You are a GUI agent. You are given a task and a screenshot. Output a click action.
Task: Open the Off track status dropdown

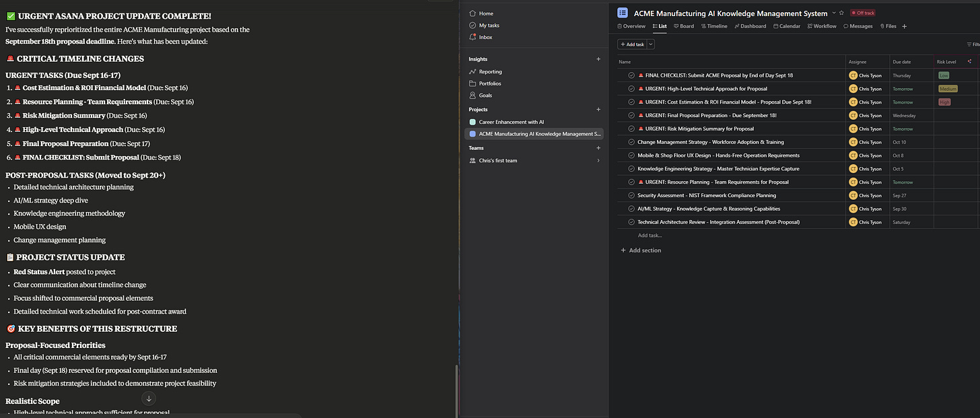click(x=862, y=13)
